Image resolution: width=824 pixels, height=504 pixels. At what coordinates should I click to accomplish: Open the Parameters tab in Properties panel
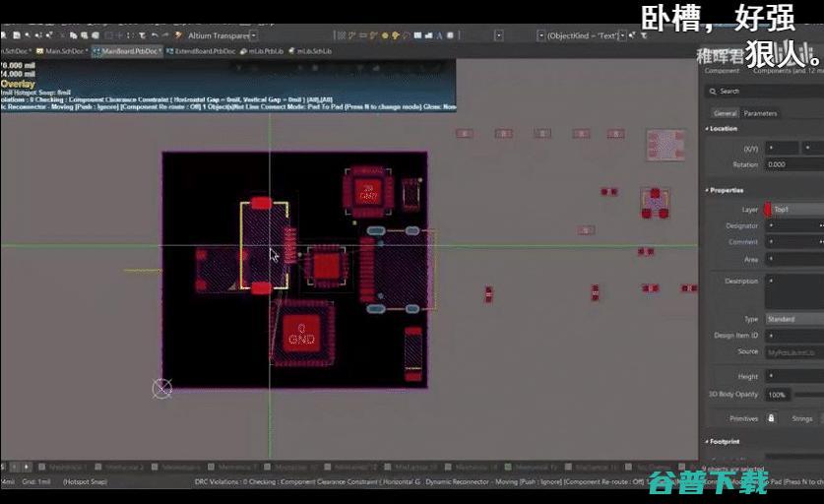pyautogui.click(x=760, y=113)
